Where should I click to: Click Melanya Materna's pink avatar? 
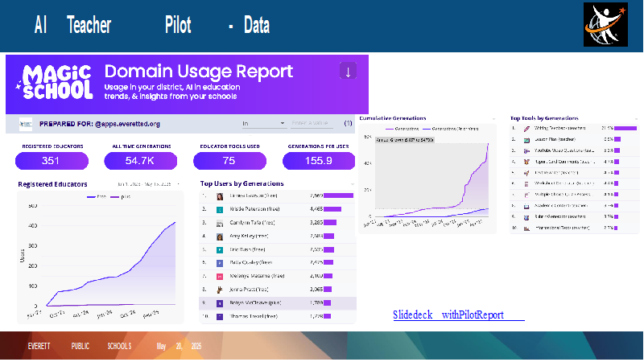tap(220, 277)
